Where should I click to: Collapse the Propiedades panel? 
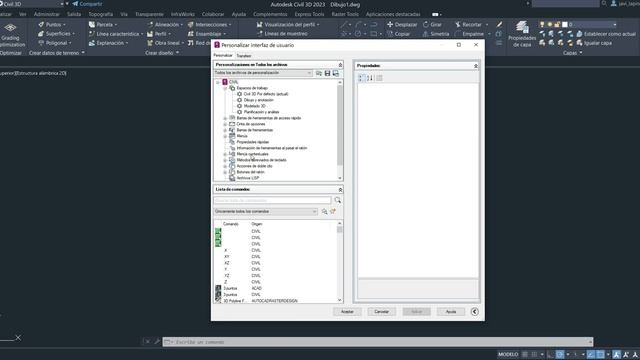pyautogui.click(x=476, y=66)
